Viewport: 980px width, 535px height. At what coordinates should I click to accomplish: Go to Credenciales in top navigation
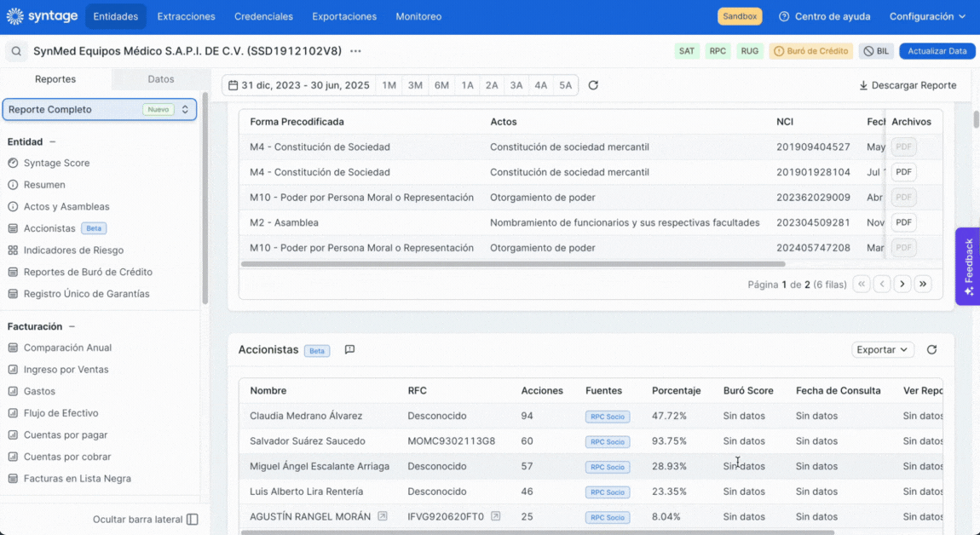264,16
